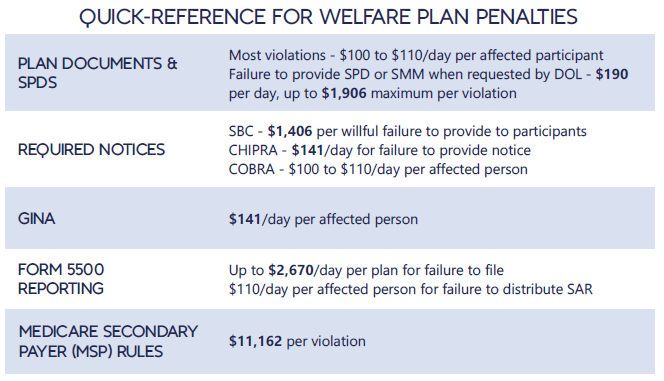The width and height of the screenshot is (664, 381).
Task: Select the Form 5500 Reporting row label
Action: click(61, 279)
